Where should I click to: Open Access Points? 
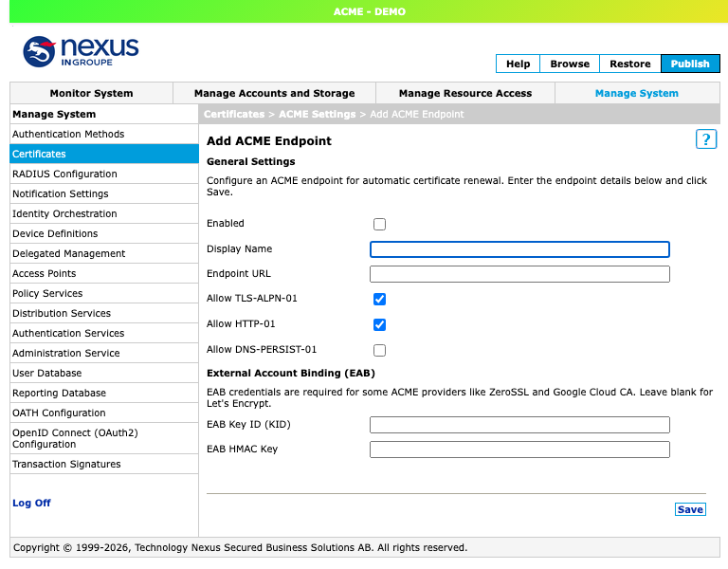click(104, 273)
